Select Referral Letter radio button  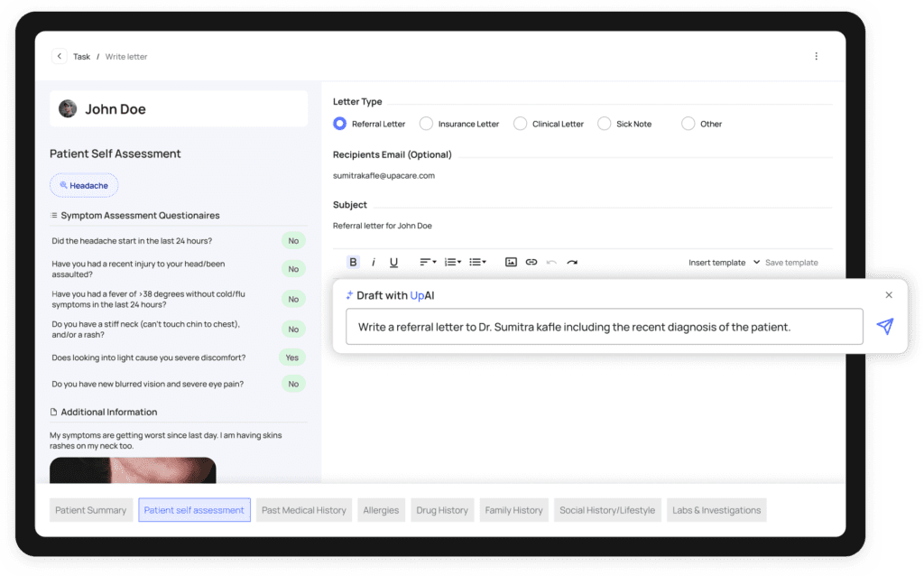(x=339, y=124)
